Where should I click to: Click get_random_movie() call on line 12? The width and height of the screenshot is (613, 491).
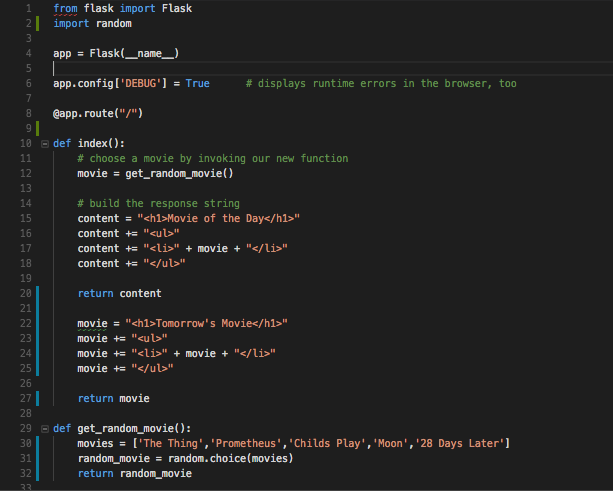coord(179,174)
